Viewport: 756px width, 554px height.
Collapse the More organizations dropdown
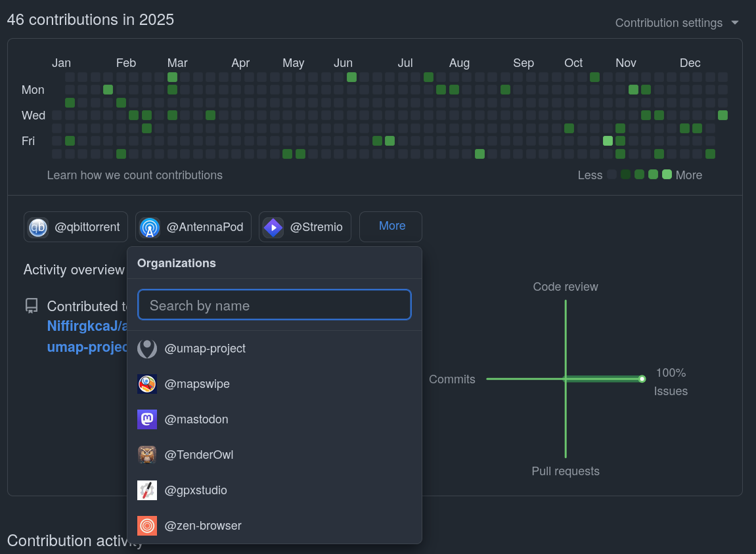point(391,226)
